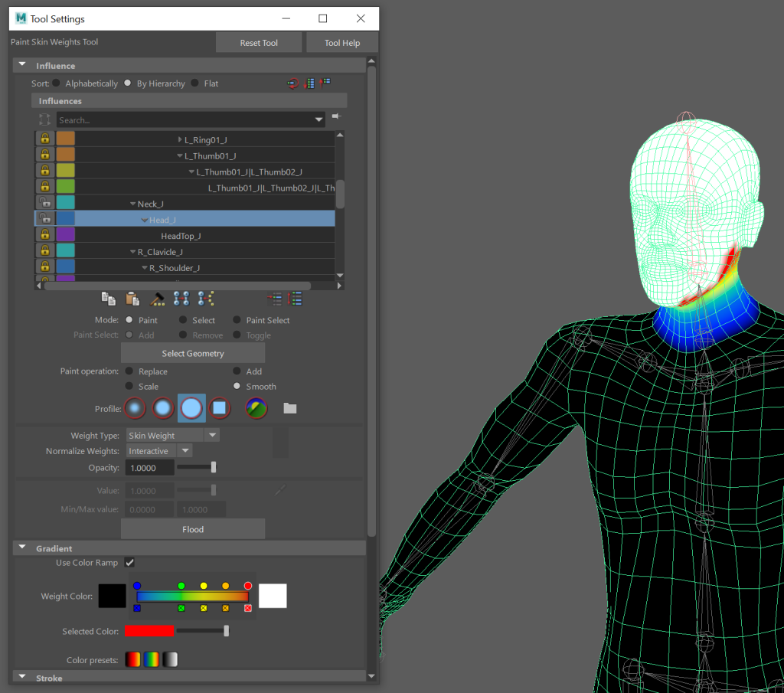Collapse the Gradient section

[x=22, y=548]
